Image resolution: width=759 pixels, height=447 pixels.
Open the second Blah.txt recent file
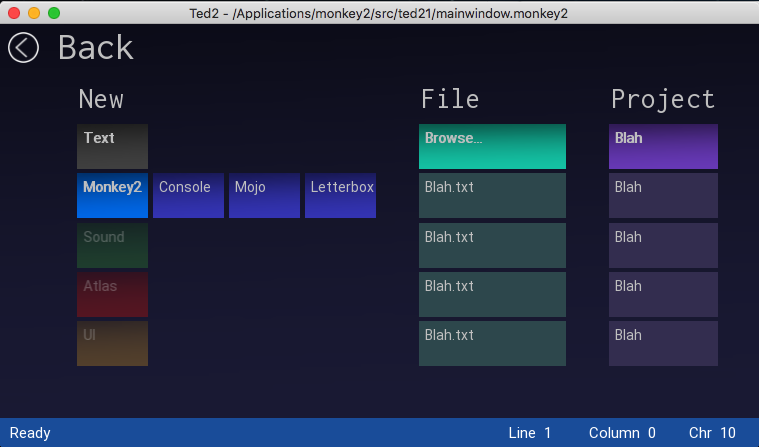[492, 245]
